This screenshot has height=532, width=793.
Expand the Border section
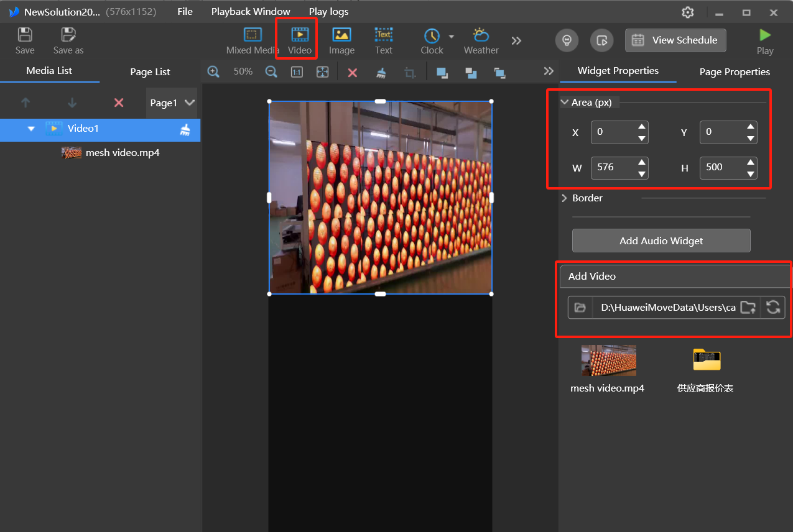[x=565, y=198]
